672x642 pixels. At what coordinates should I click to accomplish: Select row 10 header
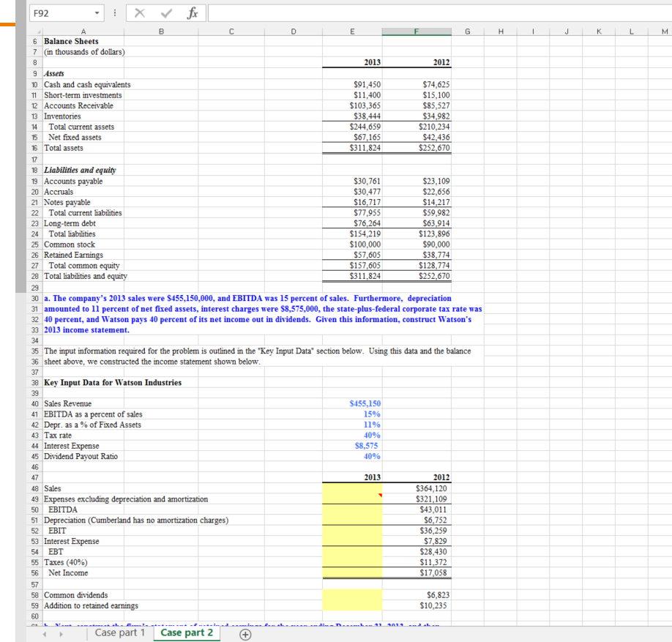point(34,85)
